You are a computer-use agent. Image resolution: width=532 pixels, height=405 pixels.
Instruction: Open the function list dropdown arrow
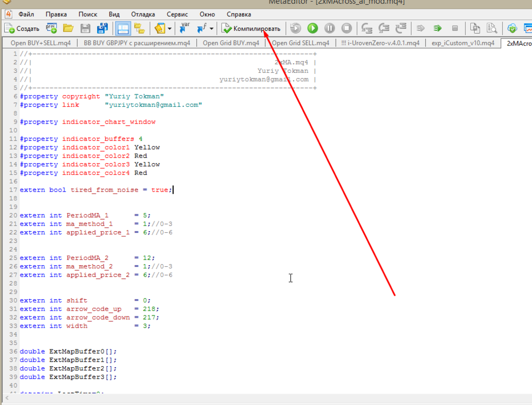212,29
